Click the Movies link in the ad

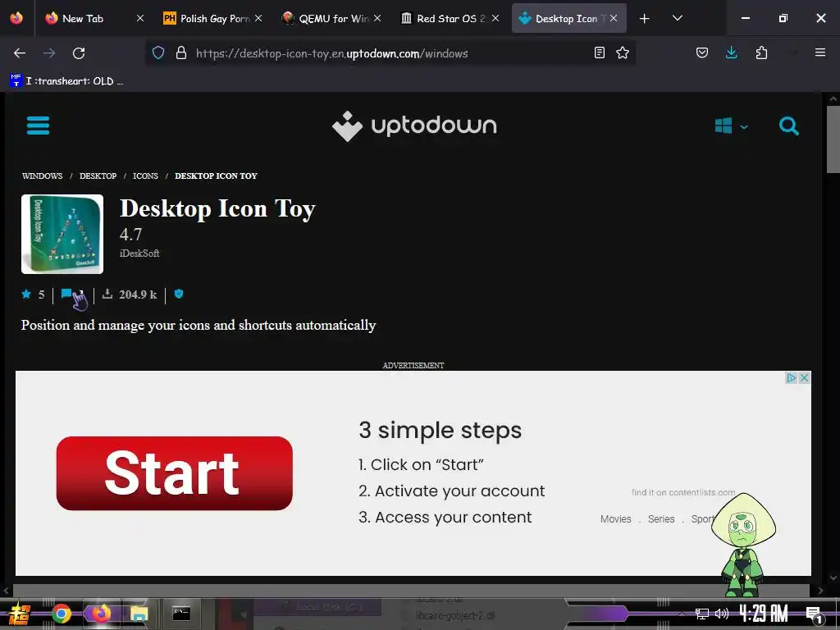coord(615,519)
